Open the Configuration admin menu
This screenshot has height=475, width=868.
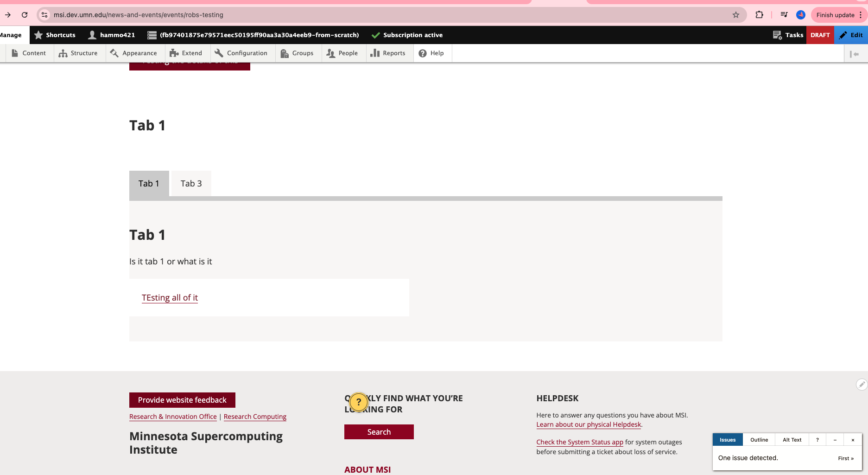pyautogui.click(x=241, y=53)
